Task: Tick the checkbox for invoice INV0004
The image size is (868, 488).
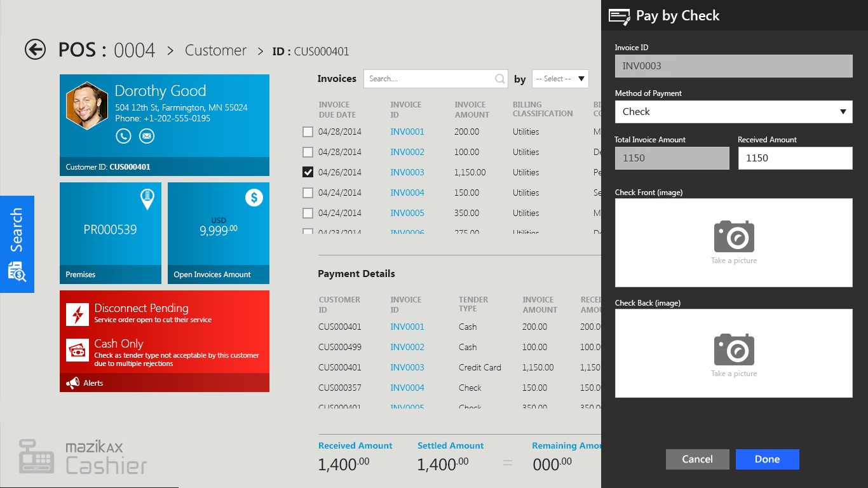Action: [308, 193]
